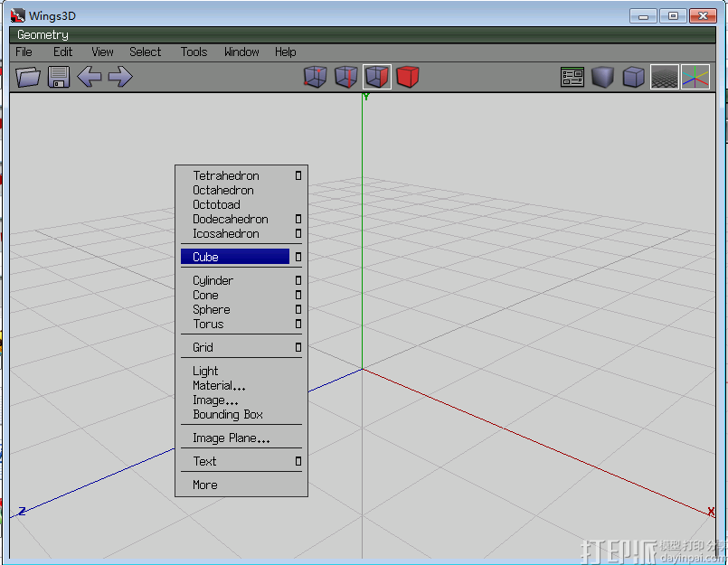Open the Edit menu
728x565 pixels.
[62, 52]
